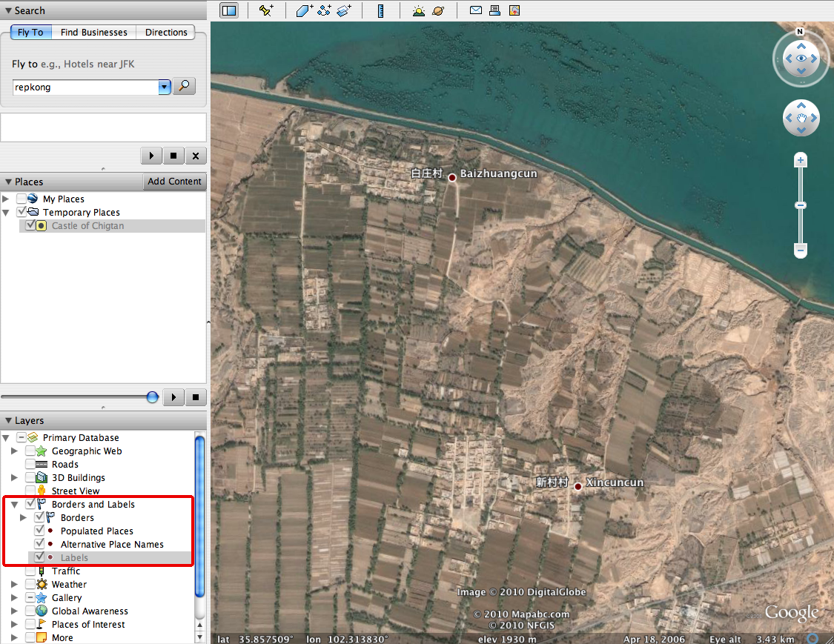Switch between Earth, Sky, and other planets
This screenshot has height=644, width=834.
coord(437,10)
